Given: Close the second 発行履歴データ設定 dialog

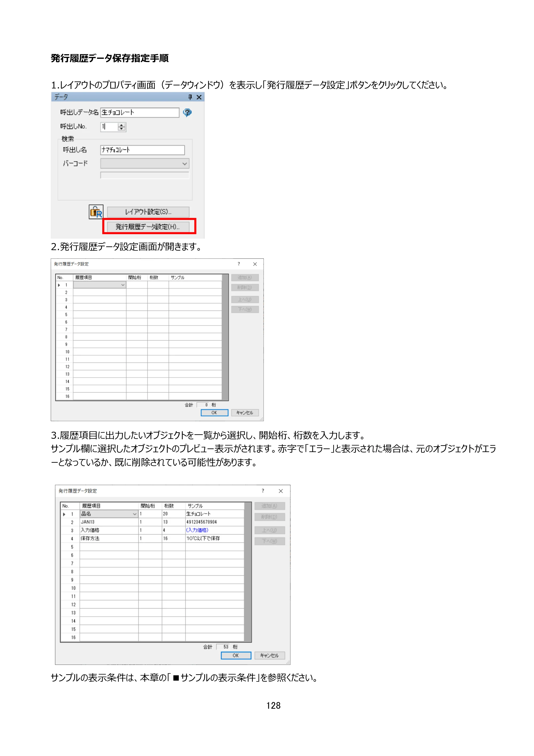Looking at the screenshot, I should pos(281,491).
